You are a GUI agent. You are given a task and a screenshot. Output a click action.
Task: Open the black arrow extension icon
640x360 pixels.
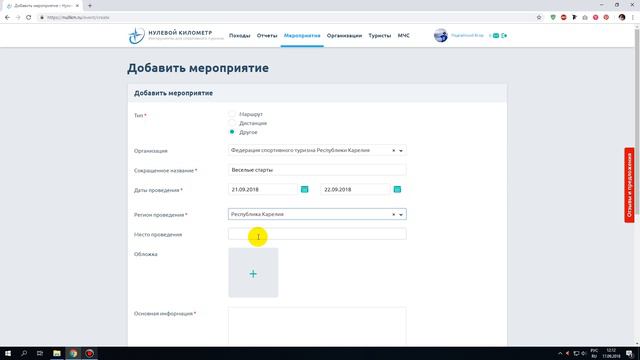(574, 18)
